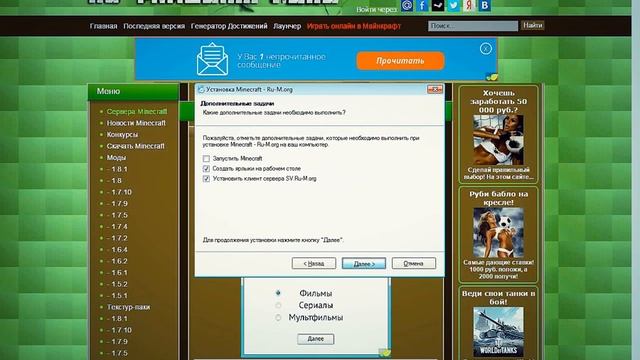This screenshot has height=360, width=640.
Task: Enable the Запустить Minecraft checkbox
Action: point(206,158)
